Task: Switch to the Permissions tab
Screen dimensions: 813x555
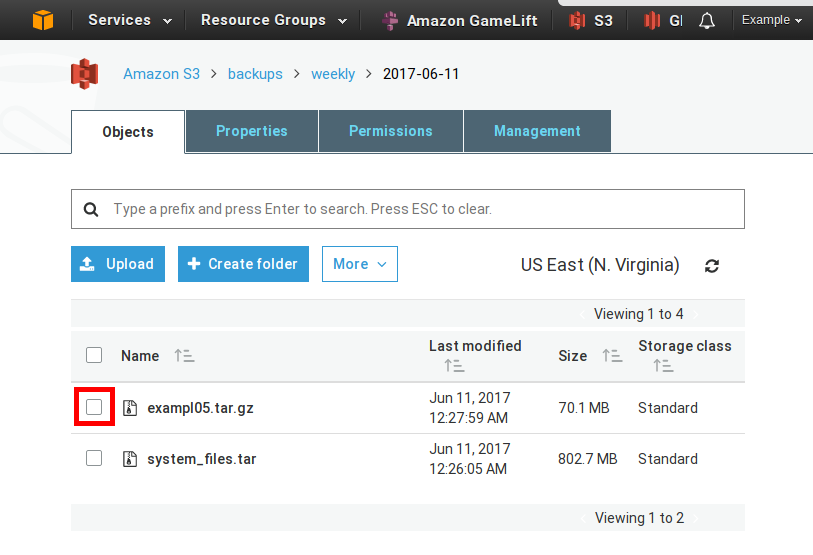Action: (390, 131)
